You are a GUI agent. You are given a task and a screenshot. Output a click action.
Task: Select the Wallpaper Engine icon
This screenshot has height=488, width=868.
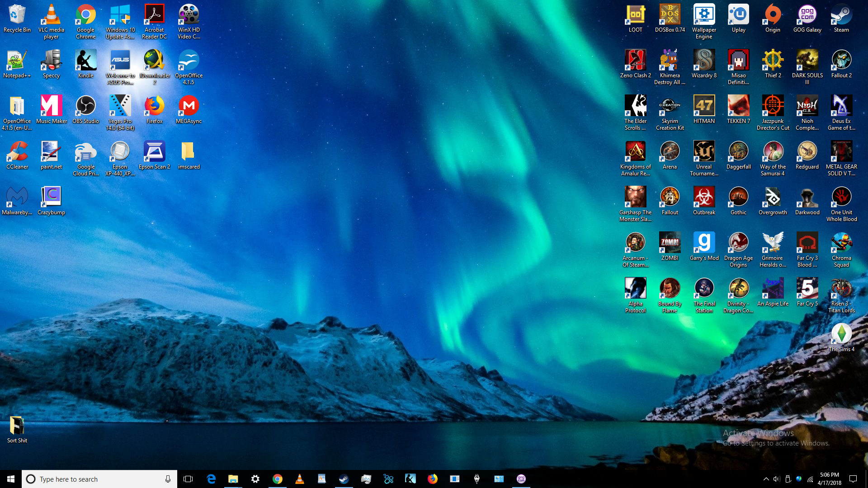pyautogui.click(x=704, y=22)
